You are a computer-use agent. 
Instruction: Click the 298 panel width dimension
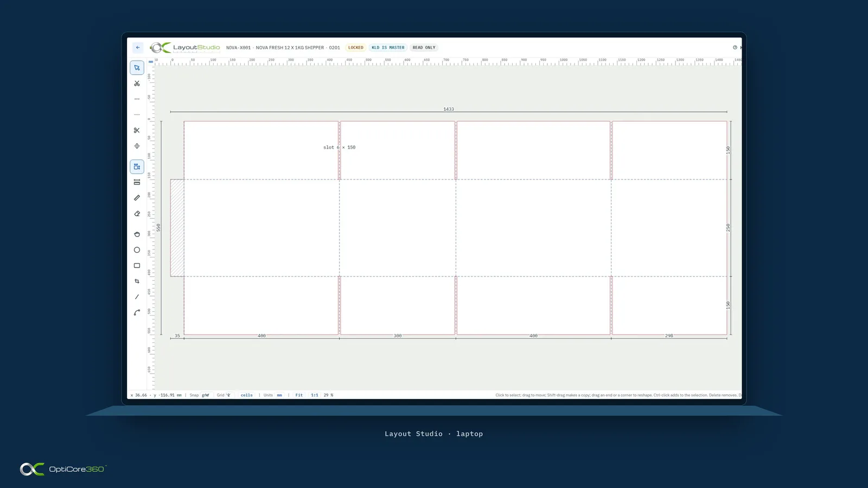tap(669, 336)
